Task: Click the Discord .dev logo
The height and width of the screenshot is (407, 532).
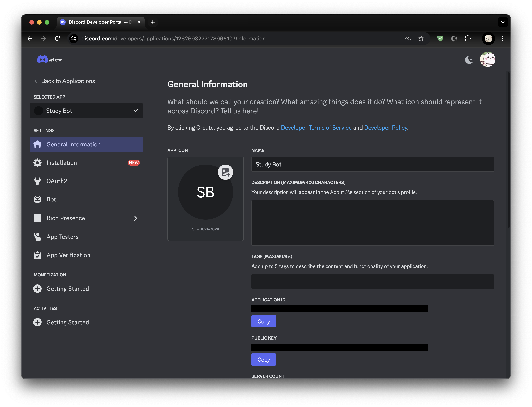Action: point(49,59)
